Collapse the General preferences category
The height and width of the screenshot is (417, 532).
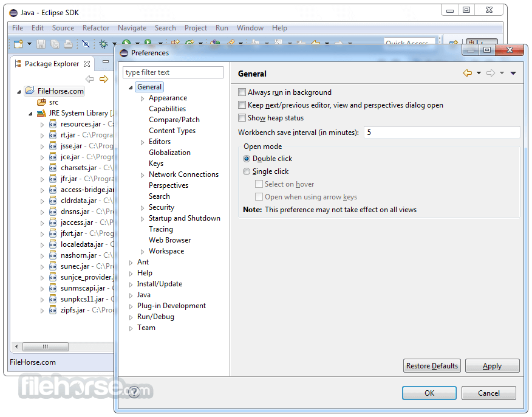click(130, 86)
